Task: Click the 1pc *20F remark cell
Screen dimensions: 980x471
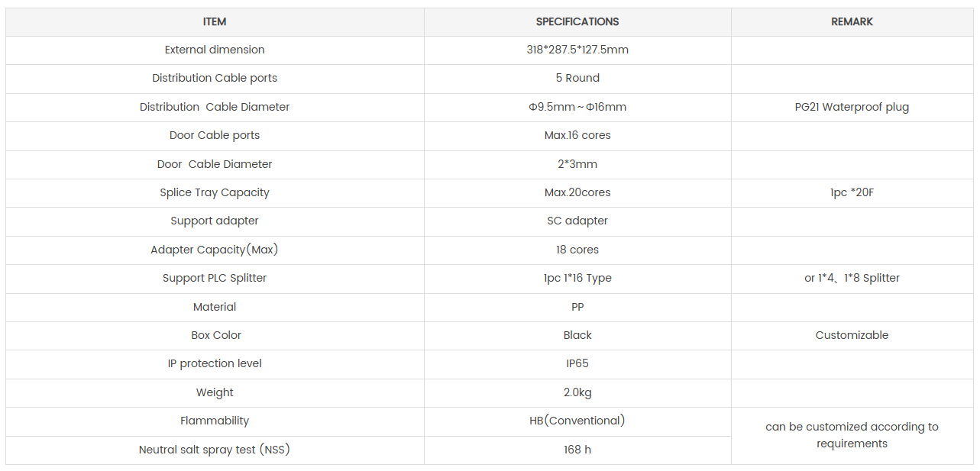Action: click(x=852, y=192)
